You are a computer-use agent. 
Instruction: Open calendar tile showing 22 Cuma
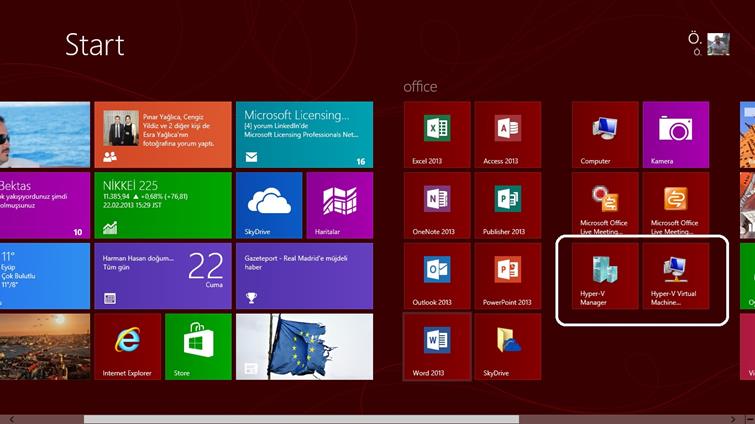click(163, 276)
